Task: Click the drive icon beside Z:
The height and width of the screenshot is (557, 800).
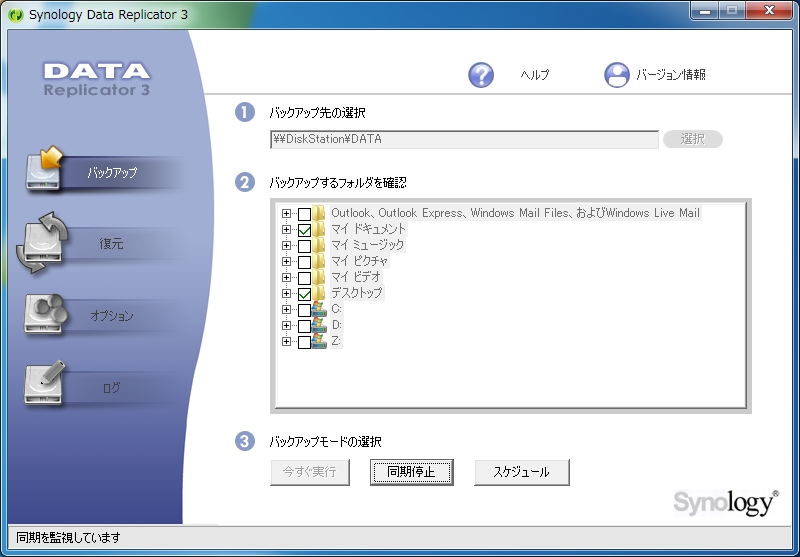Action: point(319,341)
